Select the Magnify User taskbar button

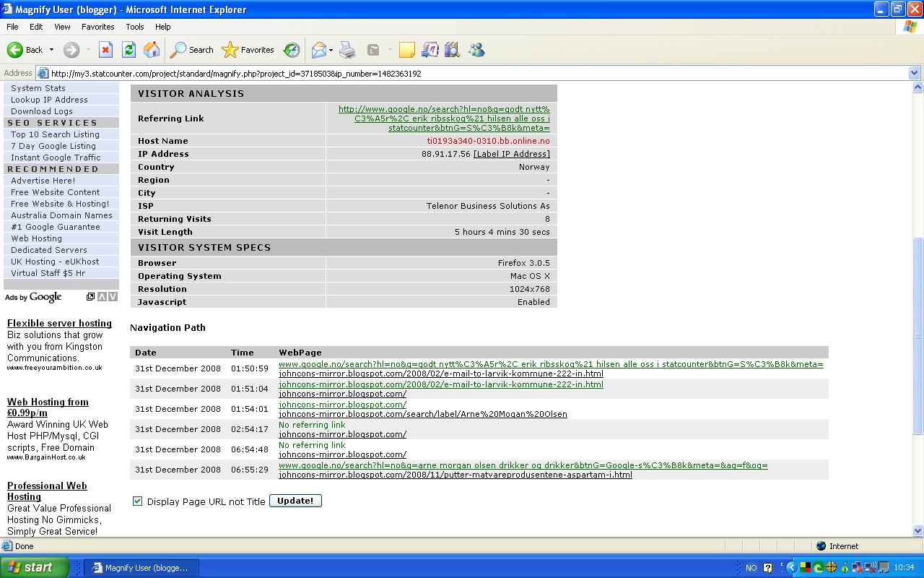tap(142, 568)
